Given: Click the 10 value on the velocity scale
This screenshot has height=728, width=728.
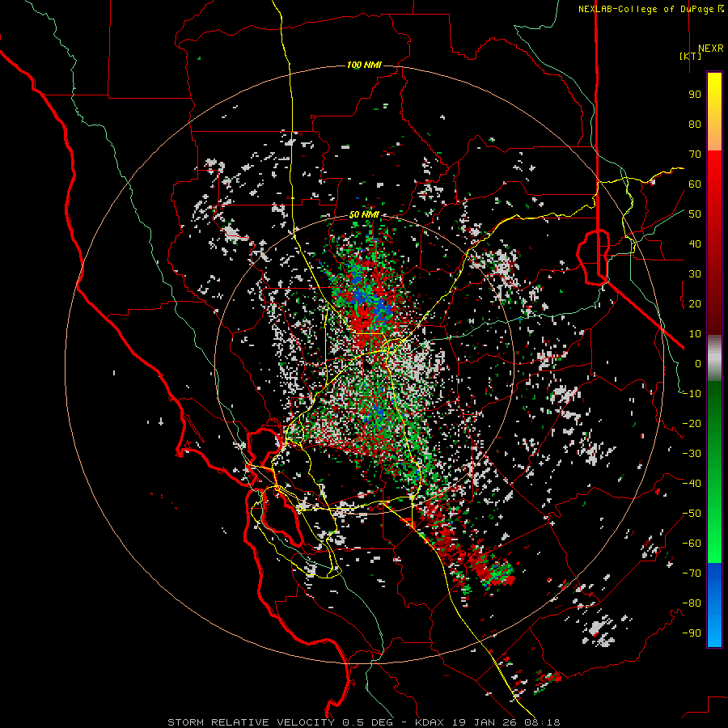Looking at the screenshot, I should [695, 334].
